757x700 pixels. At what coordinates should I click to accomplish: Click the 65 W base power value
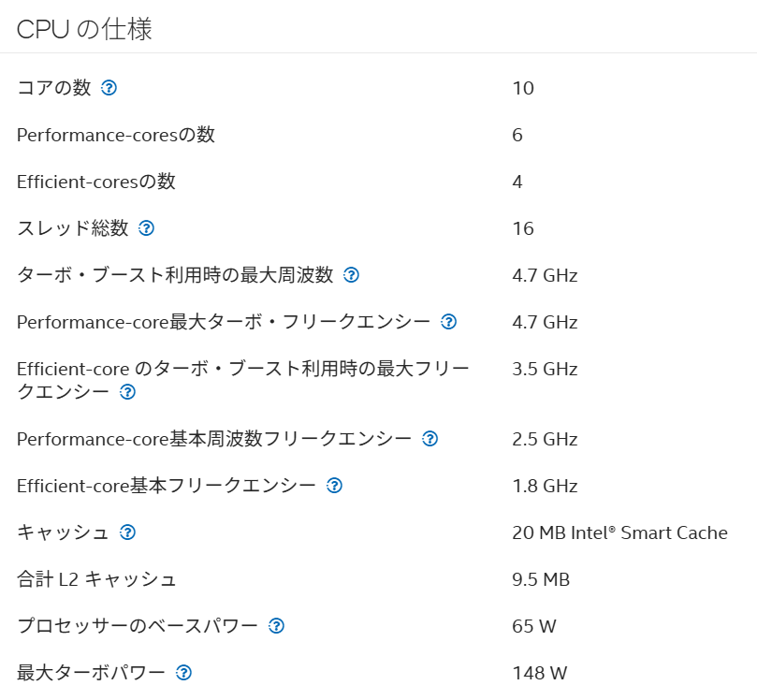tap(534, 626)
